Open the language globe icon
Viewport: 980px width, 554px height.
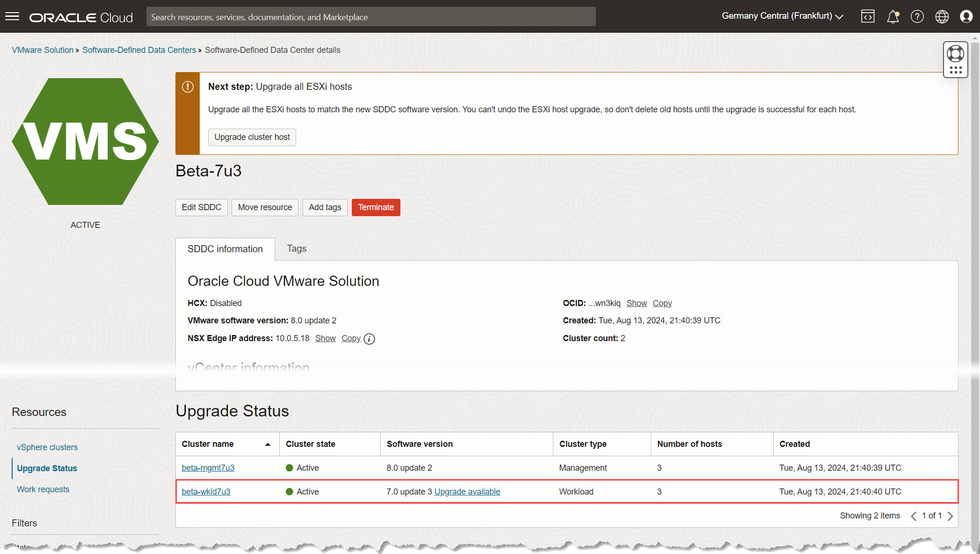point(942,17)
